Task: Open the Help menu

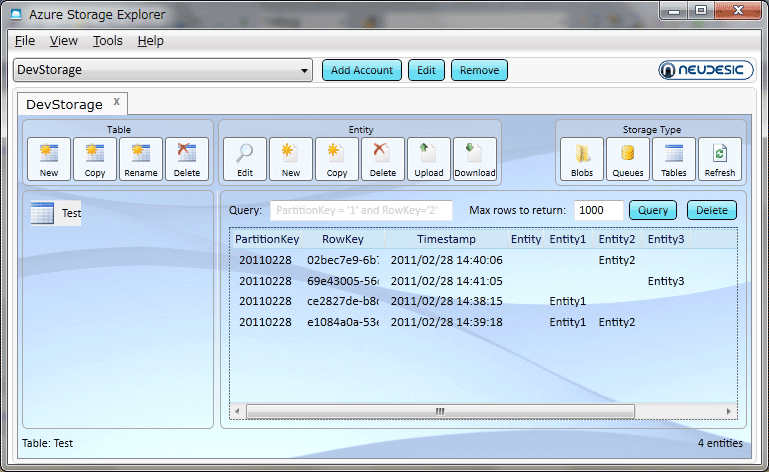Action: pyautogui.click(x=151, y=41)
